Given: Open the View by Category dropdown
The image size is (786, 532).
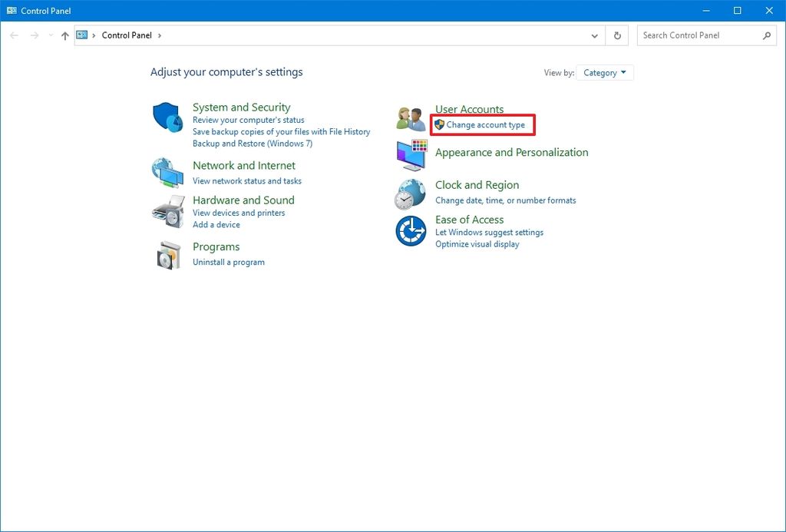Looking at the screenshot, I should click(605, 72).
